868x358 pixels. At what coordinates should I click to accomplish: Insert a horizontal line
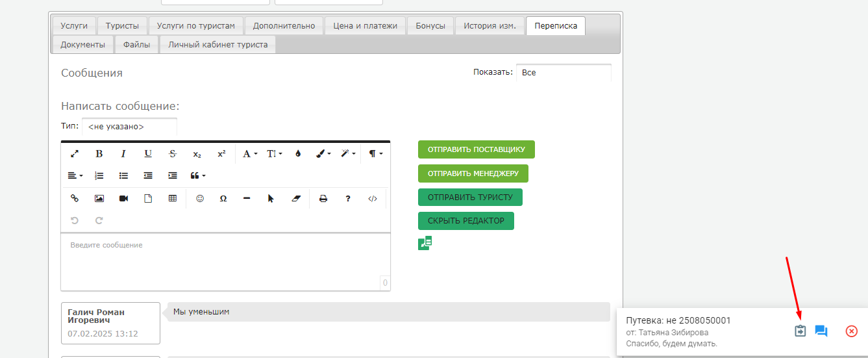[247, 199]
